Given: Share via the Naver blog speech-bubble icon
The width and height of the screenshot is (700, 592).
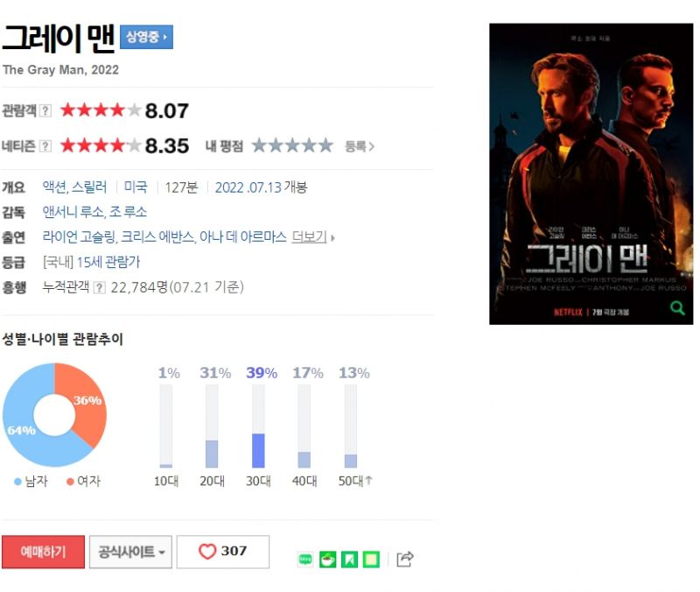Looking at the screenshot, I should click(x=305, y=559).
